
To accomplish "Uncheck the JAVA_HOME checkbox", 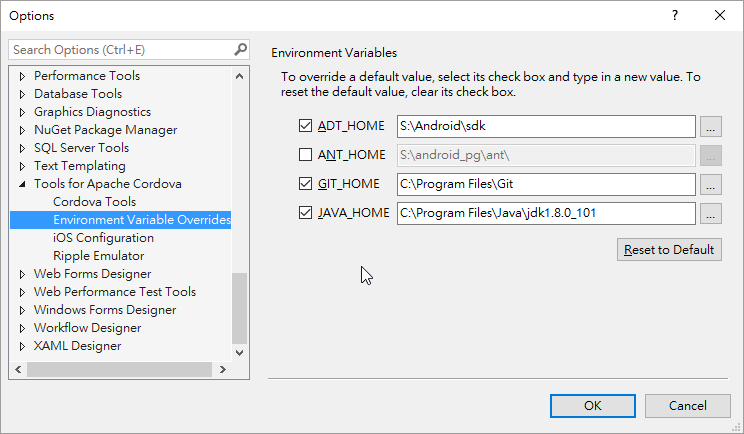I will (306, 213).
